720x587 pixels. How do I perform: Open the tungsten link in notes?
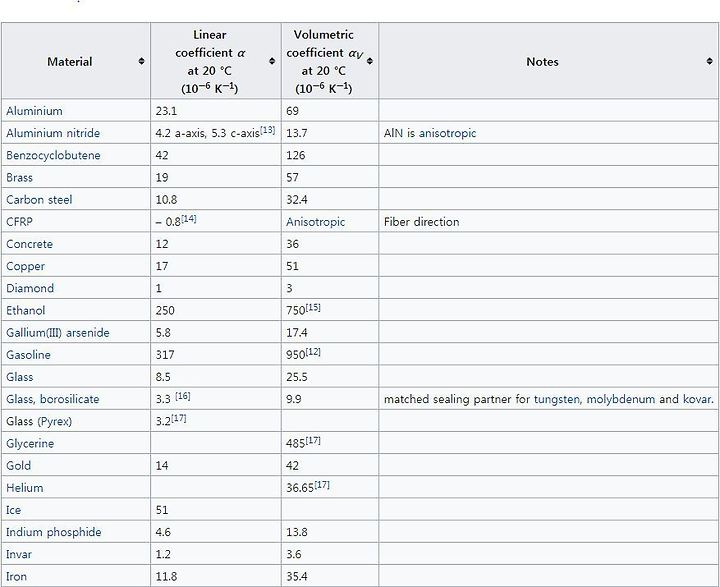(x=557, y=399)
